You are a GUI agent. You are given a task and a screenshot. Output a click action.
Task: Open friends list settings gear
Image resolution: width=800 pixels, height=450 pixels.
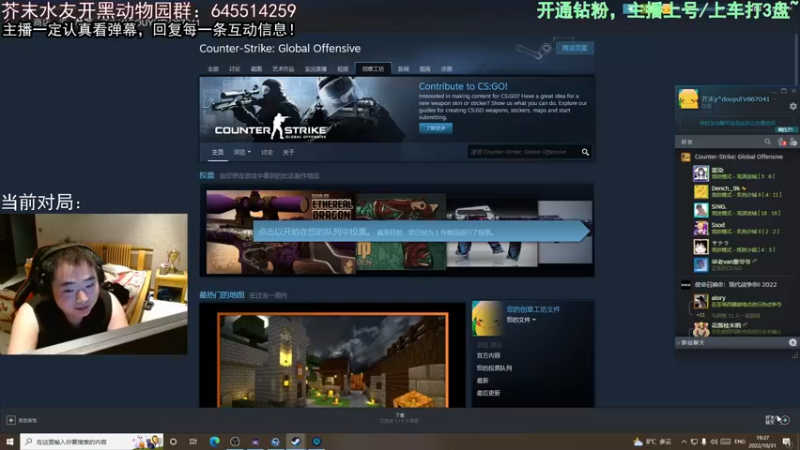[x=793, y=106]
